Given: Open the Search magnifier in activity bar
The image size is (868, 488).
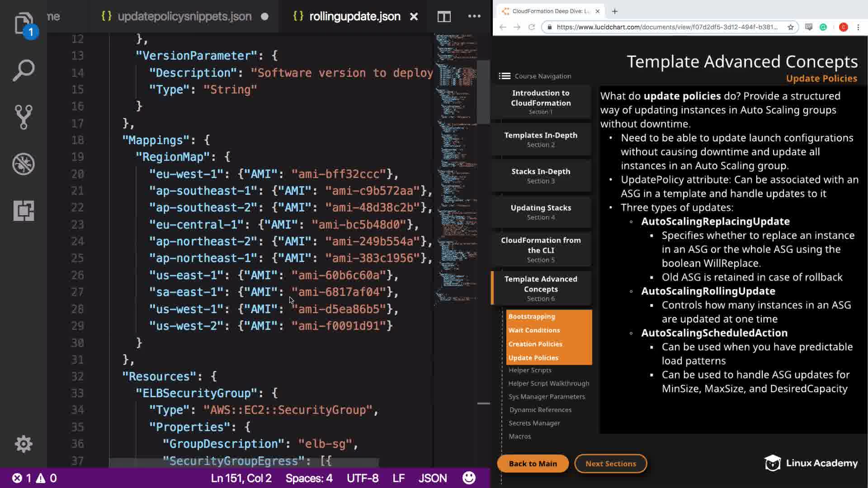Looking at the screenshot, I should [x=23, y=70].
